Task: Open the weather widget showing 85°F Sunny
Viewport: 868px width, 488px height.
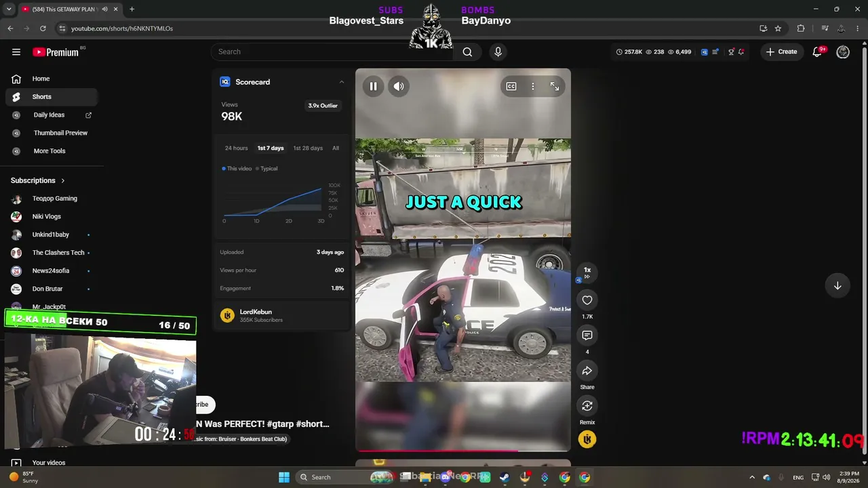Action: (24, 477)
